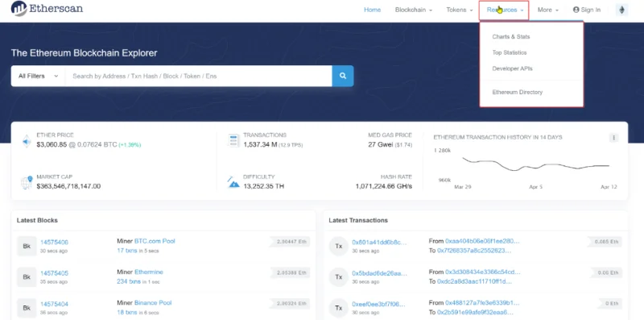Click the 1,537.34 M transactions value
This screenshot has height=320, width=644.
click(260, 144)
